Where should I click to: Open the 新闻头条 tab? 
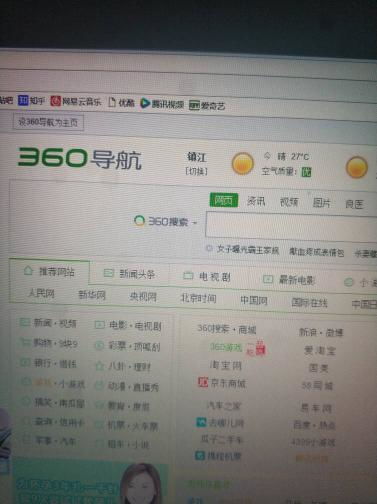[x=129, y=274]
